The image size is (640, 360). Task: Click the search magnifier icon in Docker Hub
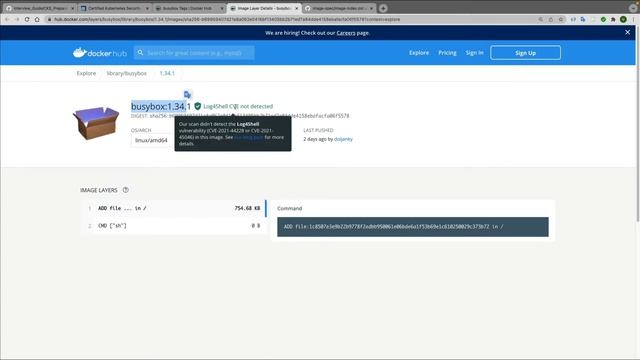click(140, 53)
